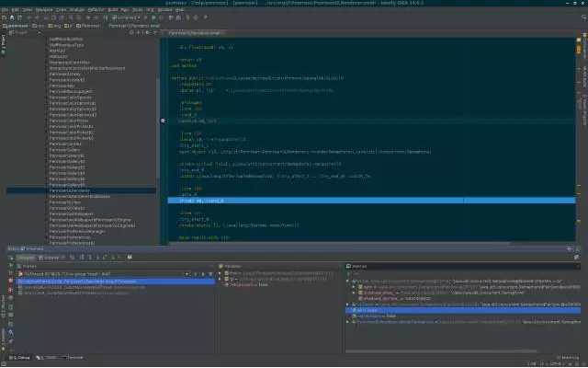
Task: Click the Step Out icon
Action: (x=106, y=258)
